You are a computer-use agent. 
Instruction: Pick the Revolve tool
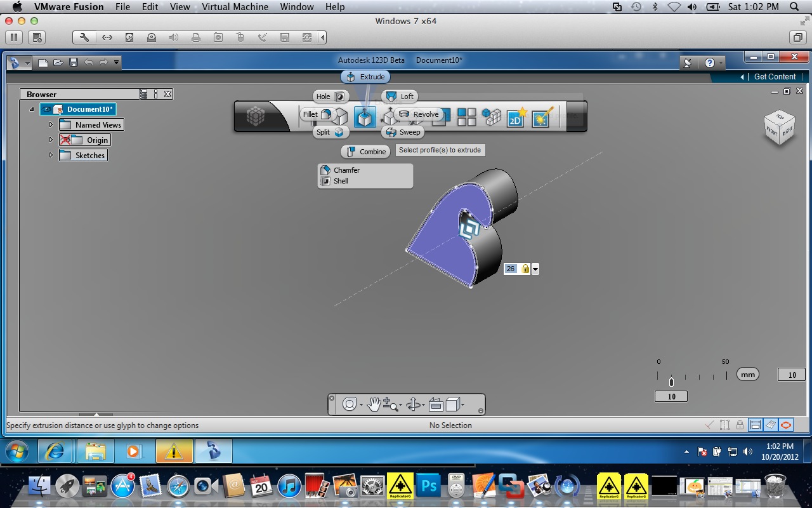click(x=419, y=114)
